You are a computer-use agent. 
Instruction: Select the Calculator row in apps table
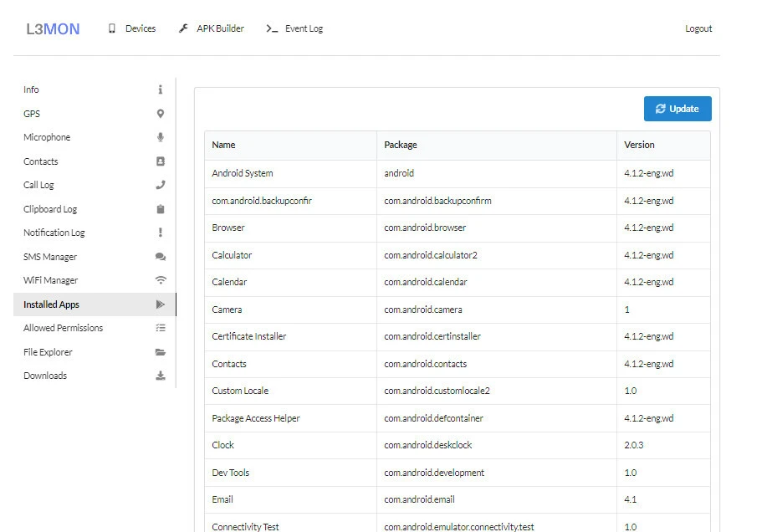[x=232, y=255]
